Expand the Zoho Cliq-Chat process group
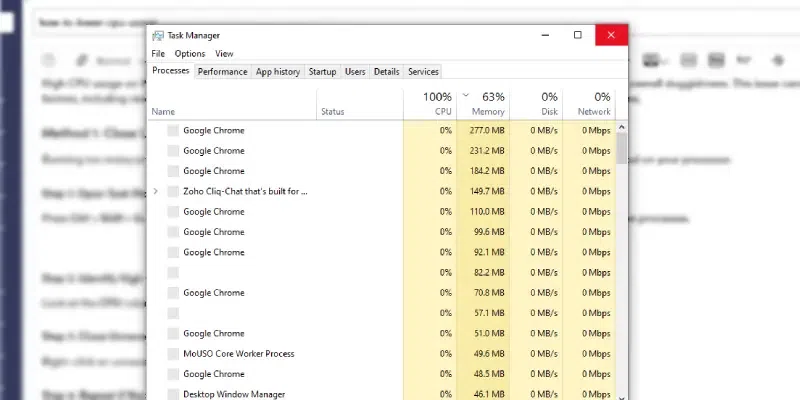The height and width of the screenshot is (400, 800). click(156, 191)
